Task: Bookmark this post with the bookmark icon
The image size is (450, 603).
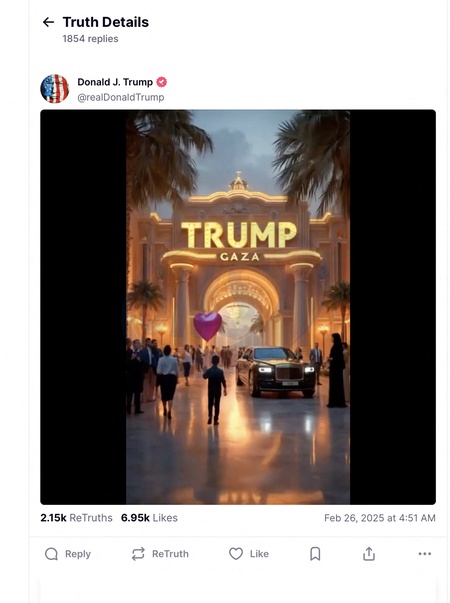Action: pyautogui.click(x=315, y=554)
